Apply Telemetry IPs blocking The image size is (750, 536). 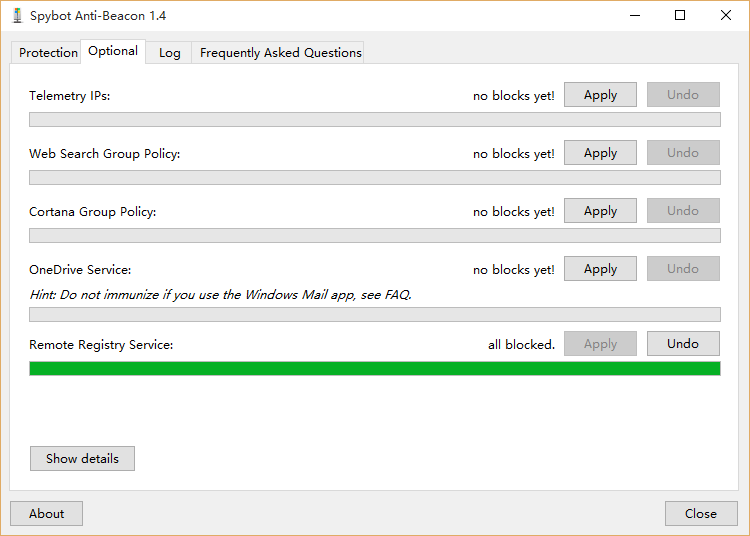pyautogui.click(x=600, y=95)
